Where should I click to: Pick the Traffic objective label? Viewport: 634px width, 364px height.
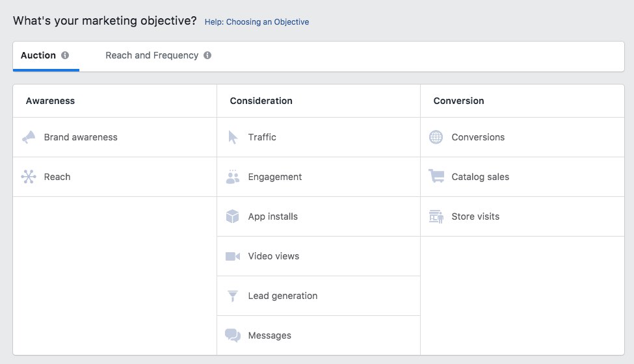[x=262, y=137]
